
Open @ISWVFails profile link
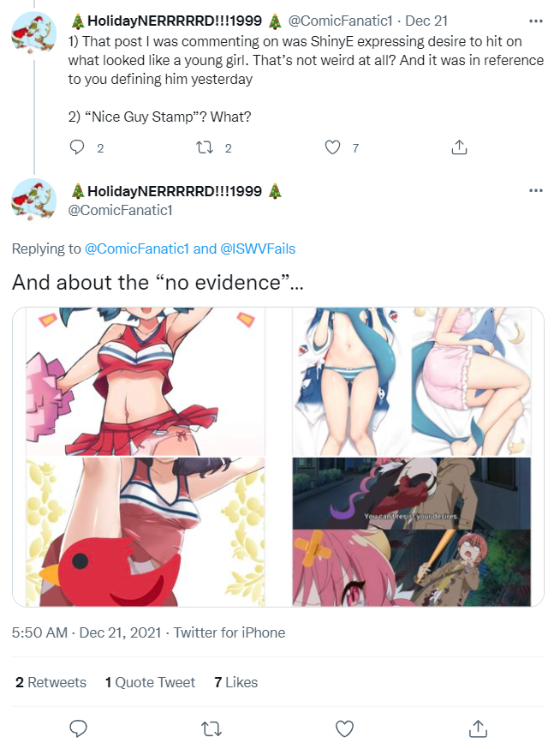click(258, 249)
